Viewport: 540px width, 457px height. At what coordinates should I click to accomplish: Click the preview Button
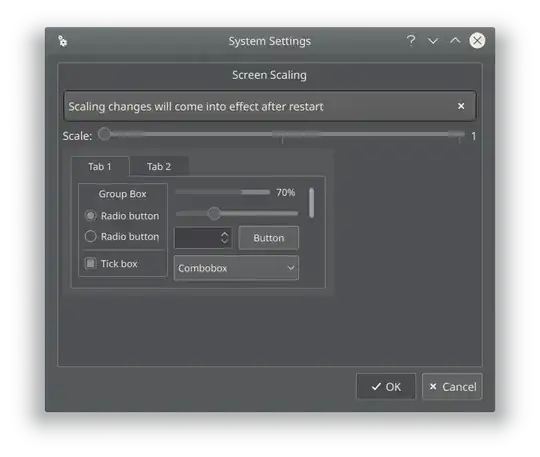coord(269,238)
